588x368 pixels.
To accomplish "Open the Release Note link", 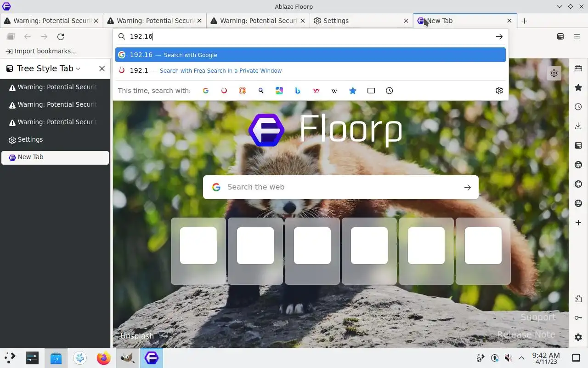I will click(526, 334).
